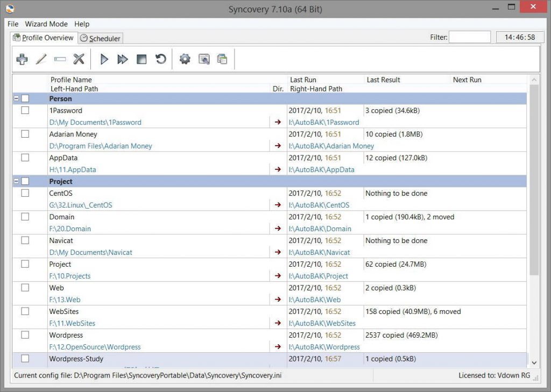Open the Help menu

[82, 24]
